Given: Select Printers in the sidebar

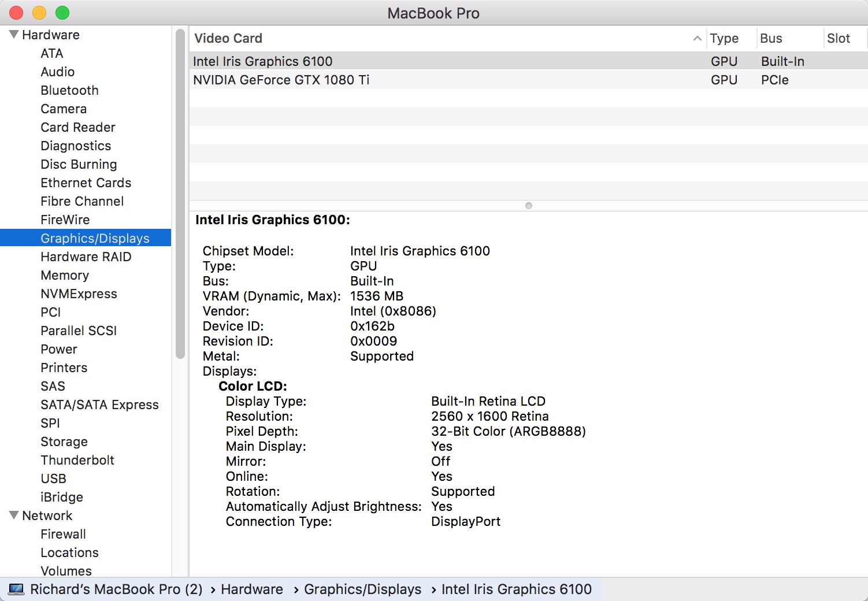Looking at the screenshot, I should 64,368.
